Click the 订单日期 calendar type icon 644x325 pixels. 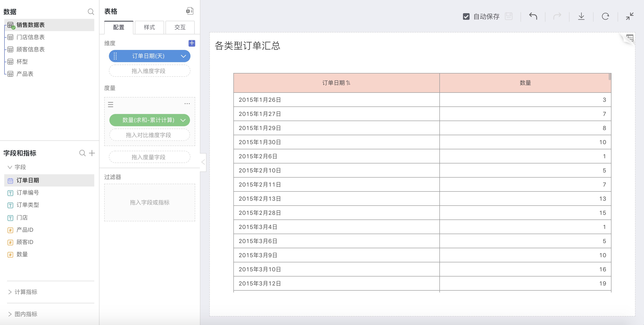pyautogui.click(x=10, y=181)
